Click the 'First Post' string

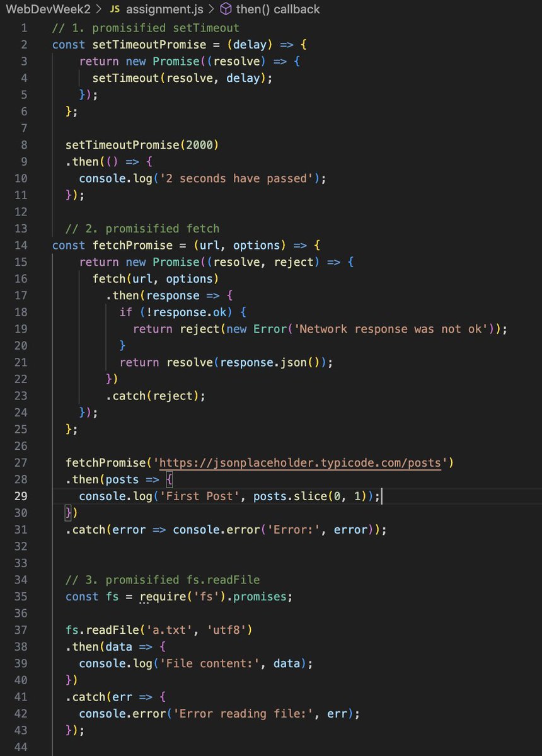(199, 496)
